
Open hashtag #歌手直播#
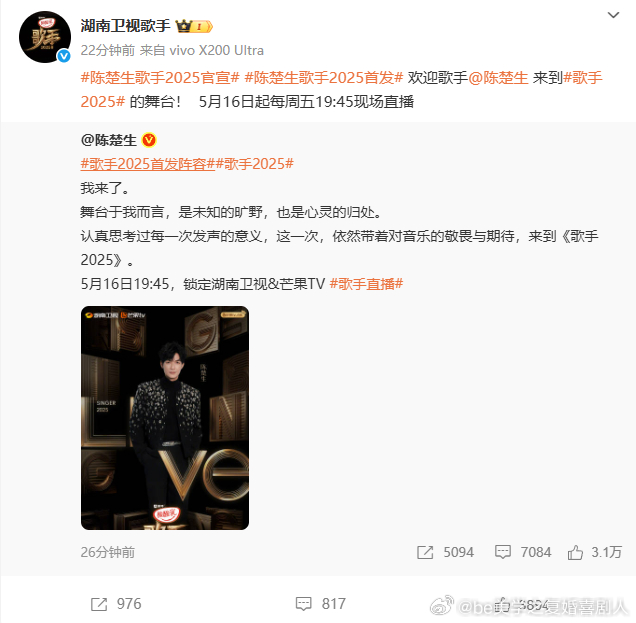[366, 284]
